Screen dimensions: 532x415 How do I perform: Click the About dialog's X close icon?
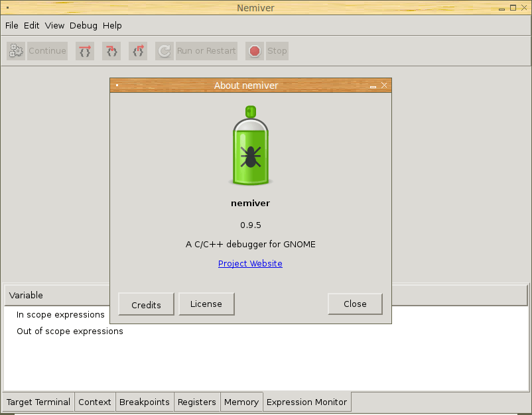(x=384, y=85)
